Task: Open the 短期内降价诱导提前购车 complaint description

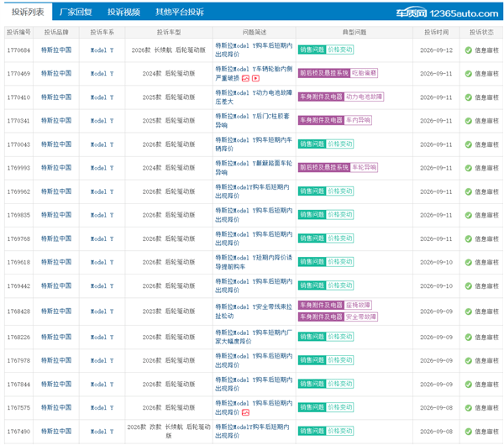Action: [254, 262]
